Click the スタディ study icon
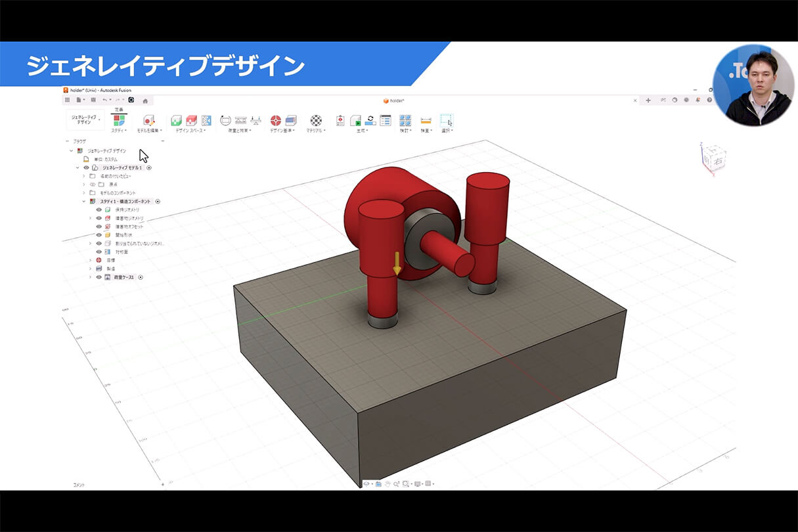 pyautogui.click(x=119, y=120)
